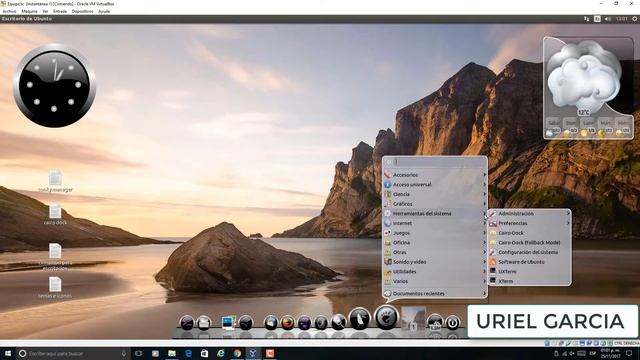
Task: Open the GNOME foot applications menu in dock
Action: [386, 317]
